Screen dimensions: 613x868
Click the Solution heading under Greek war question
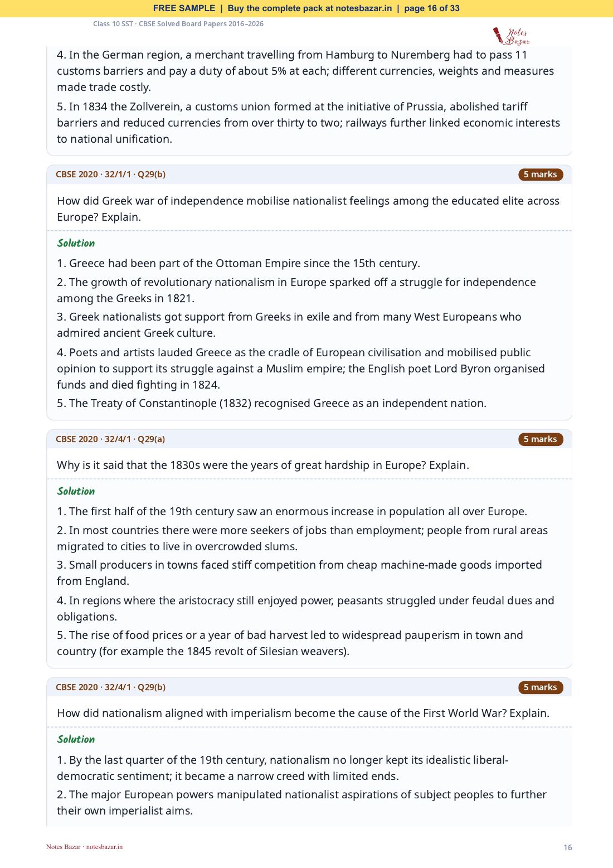tap(76, 243)
